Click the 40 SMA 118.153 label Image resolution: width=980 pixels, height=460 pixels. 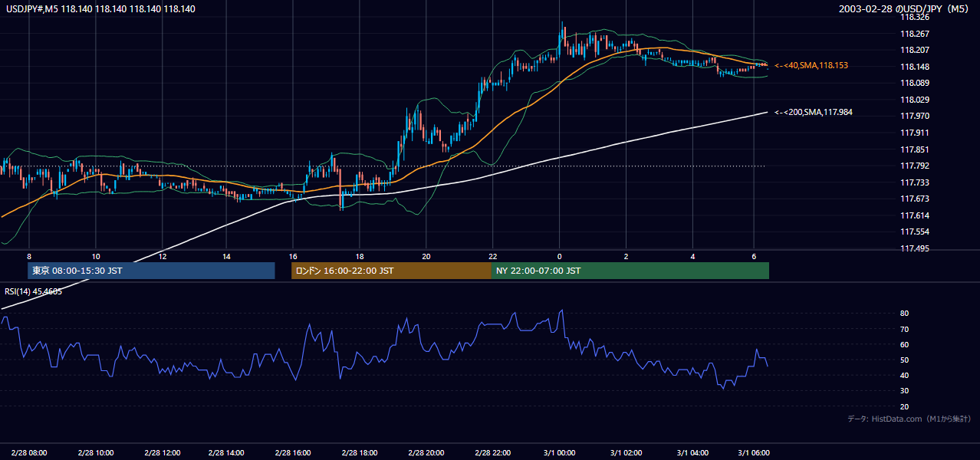(x=811, y=66)
